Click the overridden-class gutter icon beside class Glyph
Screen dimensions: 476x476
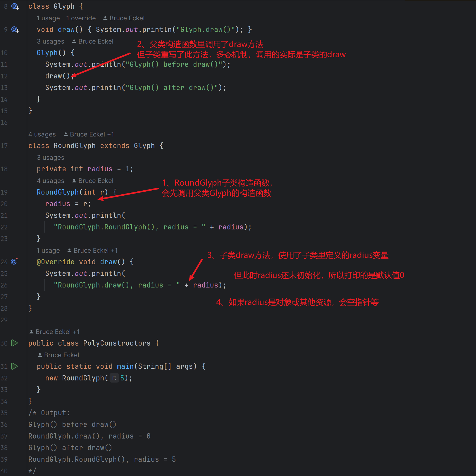click(15, 6)
